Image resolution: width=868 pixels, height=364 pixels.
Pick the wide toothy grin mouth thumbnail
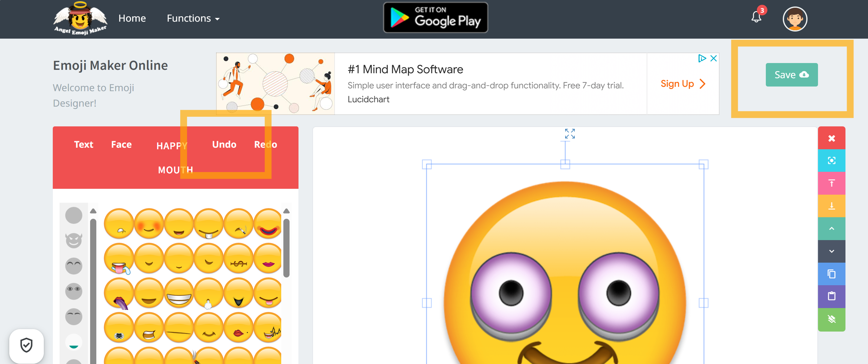pos(179,293)
